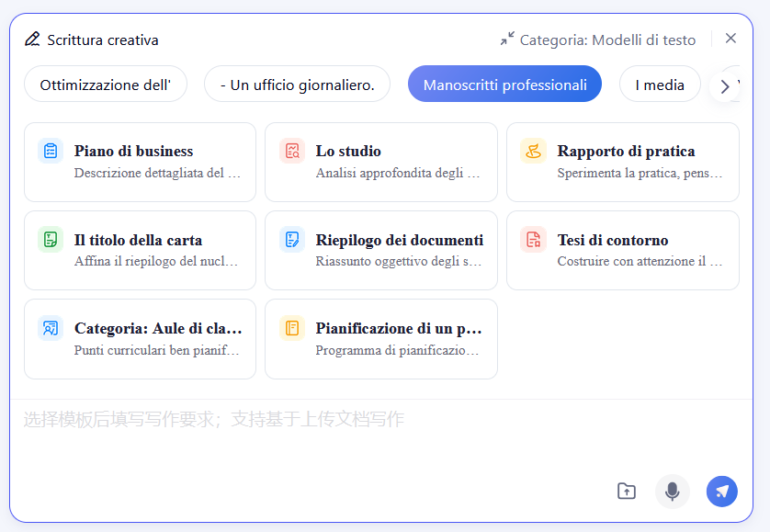Image resolution: width=770 pixels, height=532 pixels.
Task: Activate the microphone voice input
Action: (x=672, y=491)
